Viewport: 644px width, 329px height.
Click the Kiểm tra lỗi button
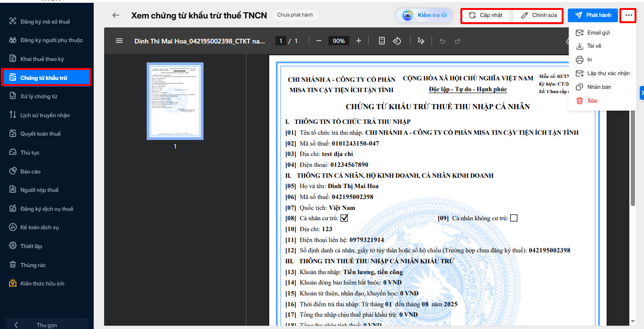point(425,15)
